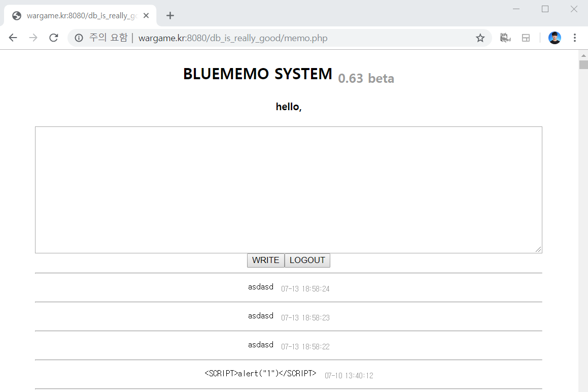Click the address bar URL

click(233, 38)
